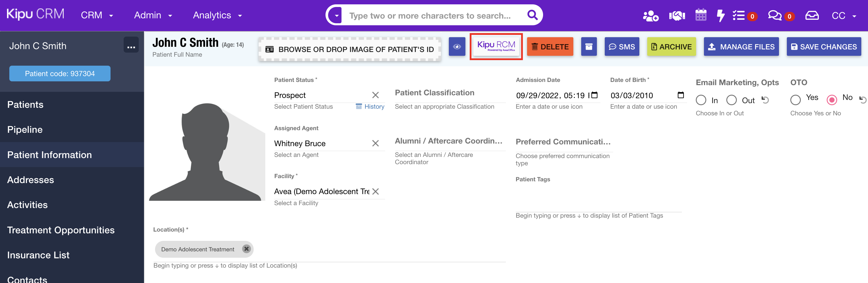Go to Insurance List section
This screenshot has width=868, height=283.
point(38,255)
